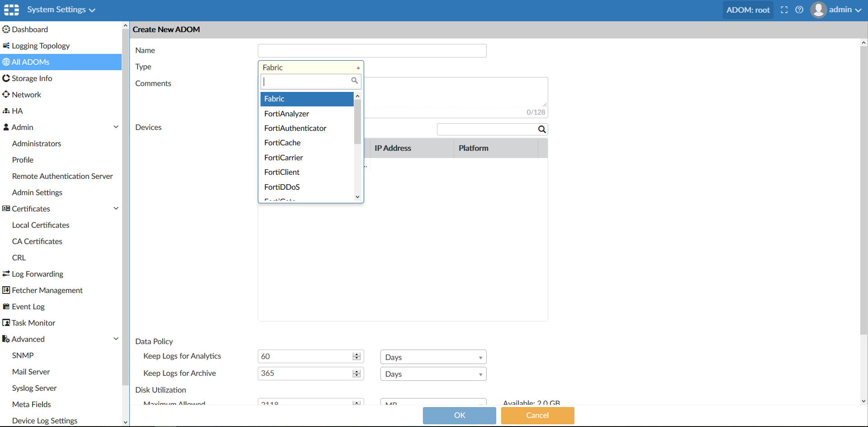868x427 pixels.
Task: Click the Logging Topology icon
Action: tap(6, 46)
